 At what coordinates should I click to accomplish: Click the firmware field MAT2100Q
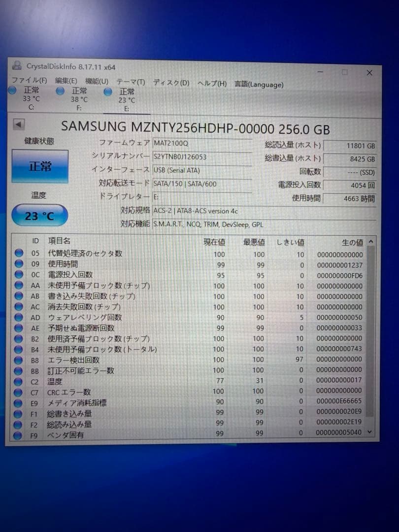click(202, 143)
